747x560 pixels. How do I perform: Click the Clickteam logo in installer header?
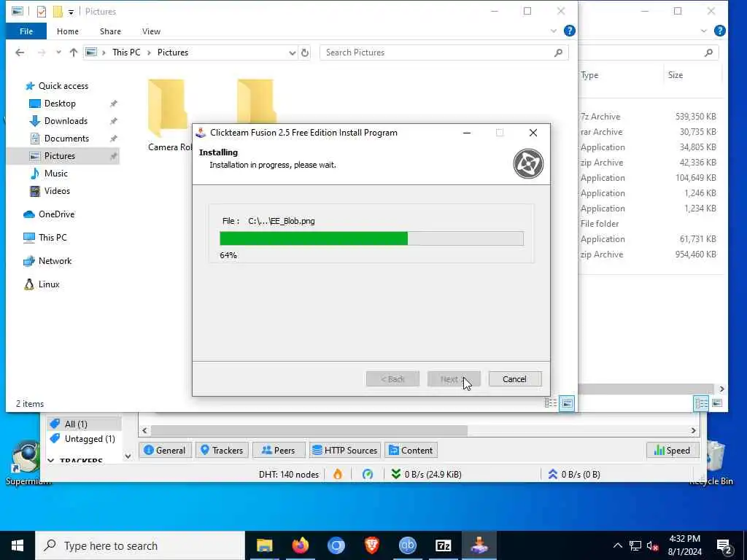point(528,163)
